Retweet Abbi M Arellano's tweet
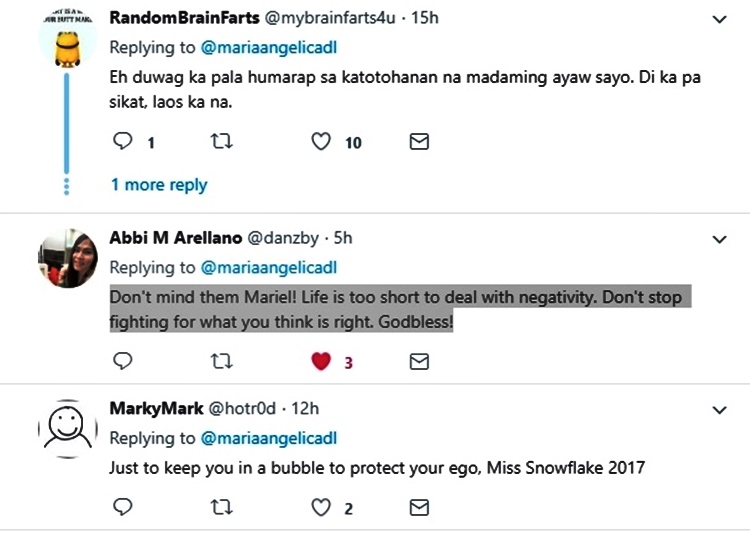The image size is (750, 533). point(223,361)
